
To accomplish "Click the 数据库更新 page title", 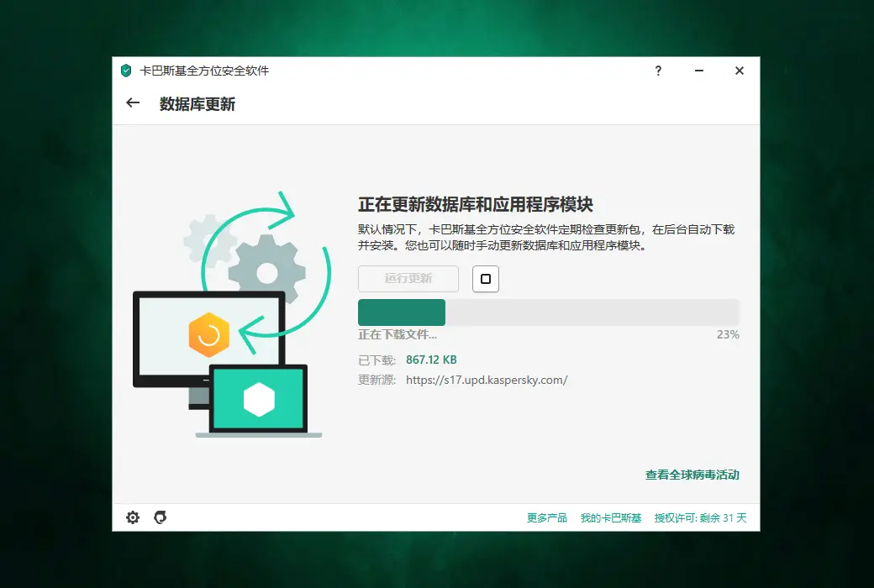I will point(197,104).
